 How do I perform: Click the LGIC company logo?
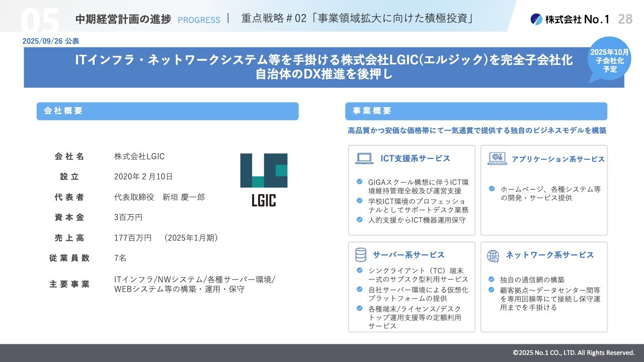[x=264, y=179]
